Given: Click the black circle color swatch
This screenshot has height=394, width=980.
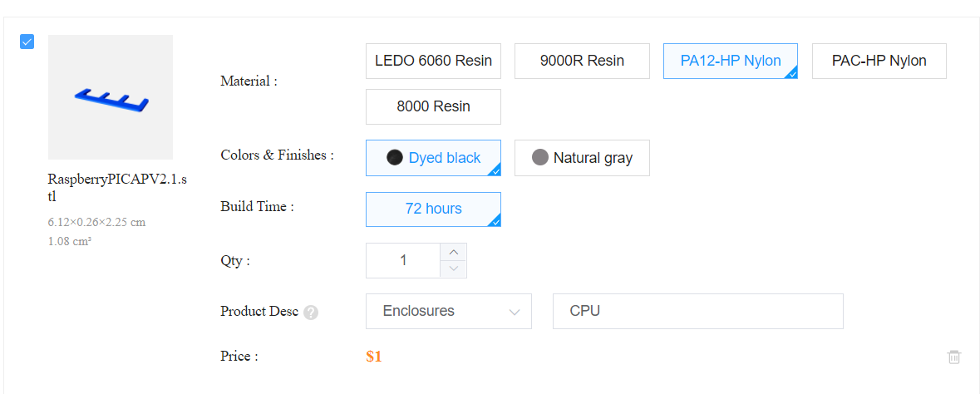Looking at the screenshot, I should tap(394, 158).
